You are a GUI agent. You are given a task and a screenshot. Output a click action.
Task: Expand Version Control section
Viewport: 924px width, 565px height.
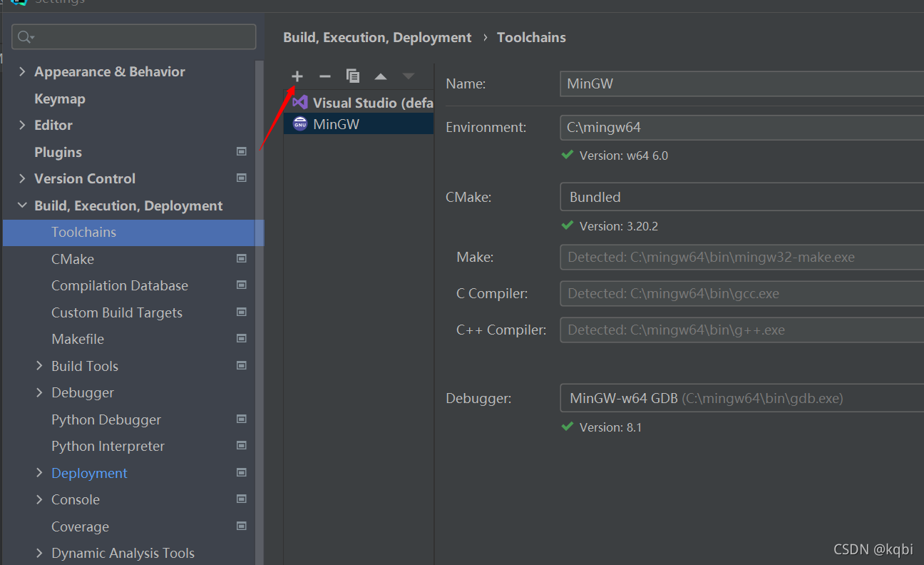coord(22,178)
